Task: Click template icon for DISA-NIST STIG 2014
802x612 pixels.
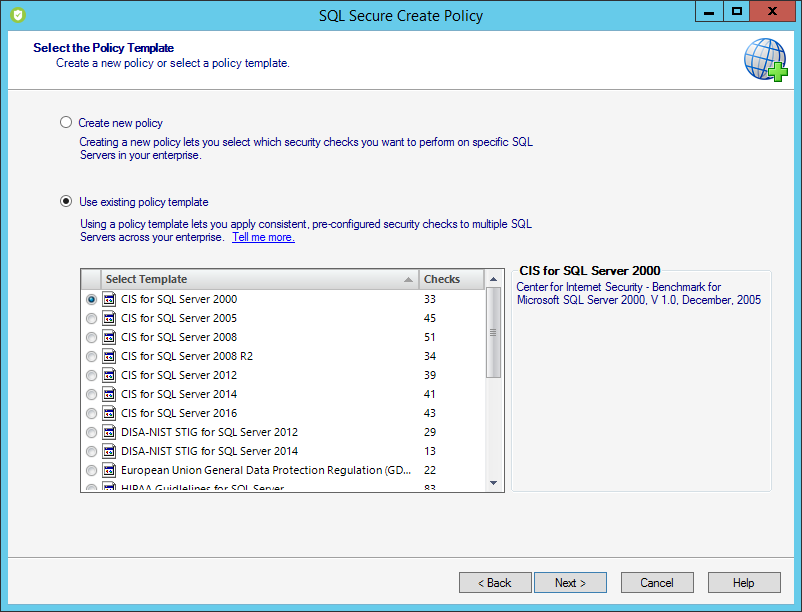Action: point(109,451)
